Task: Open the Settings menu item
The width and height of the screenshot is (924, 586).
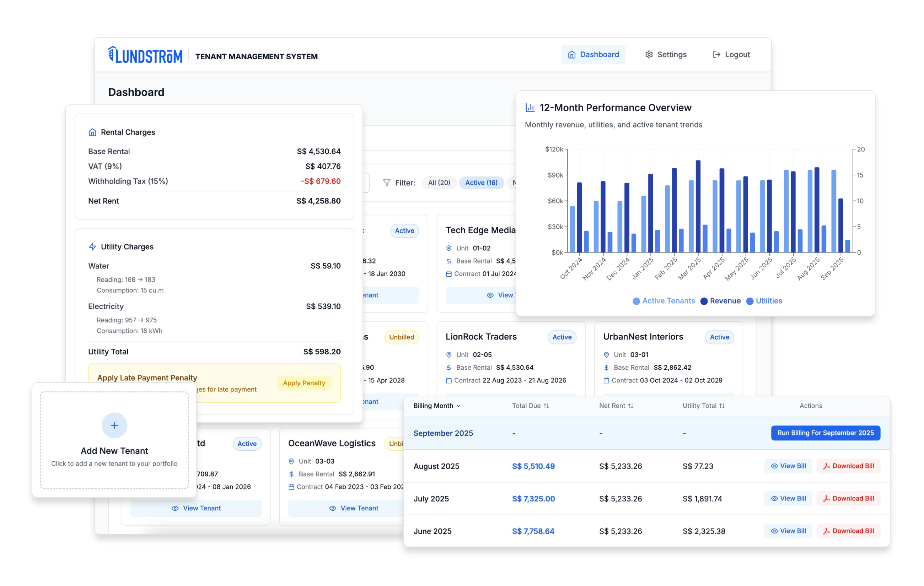Action: pos(666,54)
